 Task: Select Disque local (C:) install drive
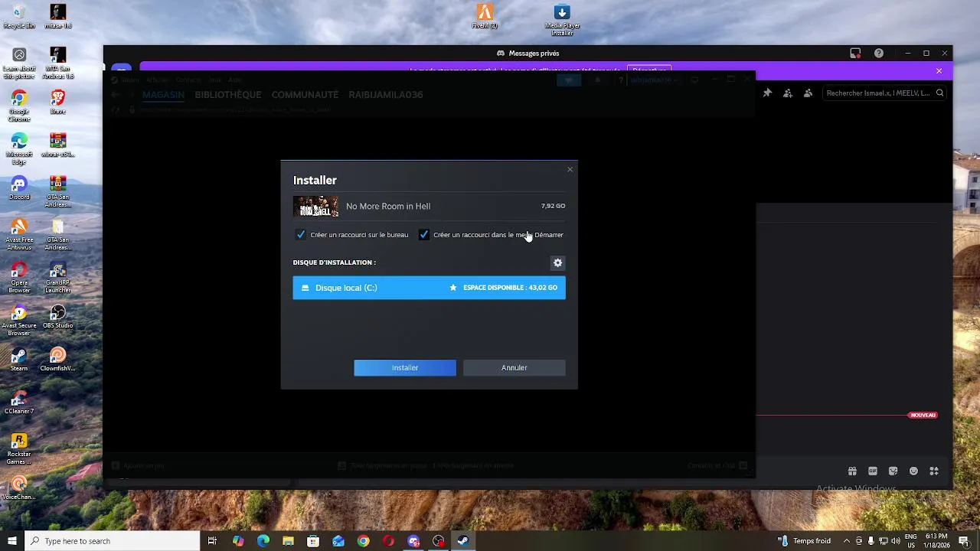(429, 288)
